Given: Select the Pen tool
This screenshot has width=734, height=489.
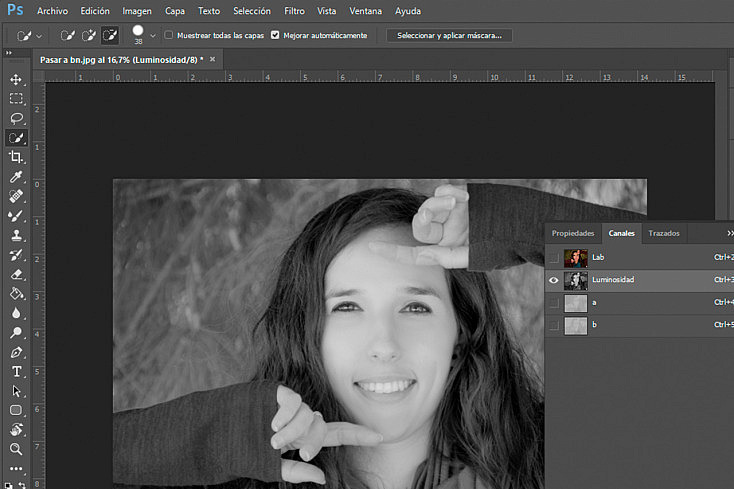Looking at the screenshot, I should pyautogui.click(x=16, y=352).
